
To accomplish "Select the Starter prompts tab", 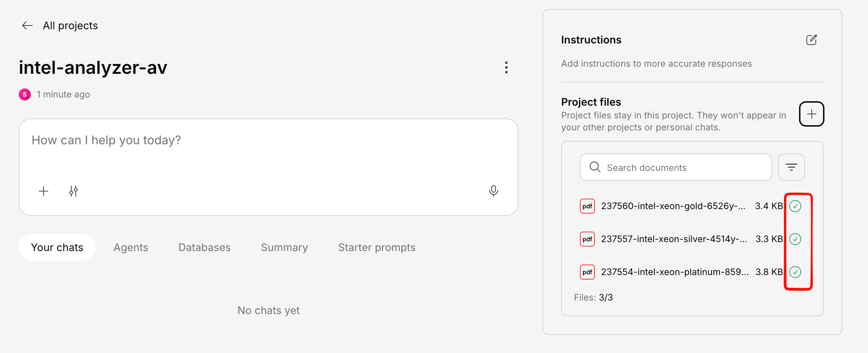I will (x=377, y=247).
